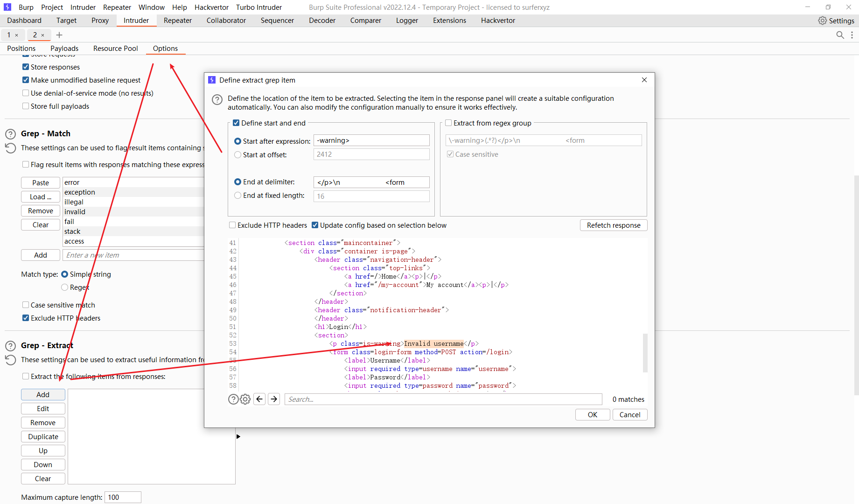
Task: Open the three-dot menu icon top right
Action: 852,35
